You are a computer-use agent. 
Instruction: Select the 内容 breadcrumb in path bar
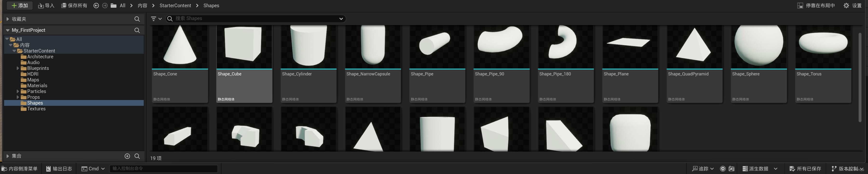(142, 6)
